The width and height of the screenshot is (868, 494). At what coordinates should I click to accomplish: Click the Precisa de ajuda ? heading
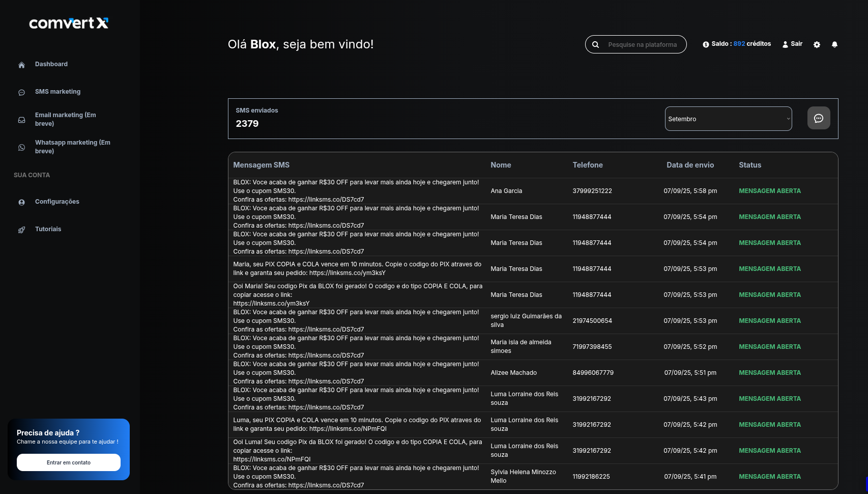click(48, 433)
